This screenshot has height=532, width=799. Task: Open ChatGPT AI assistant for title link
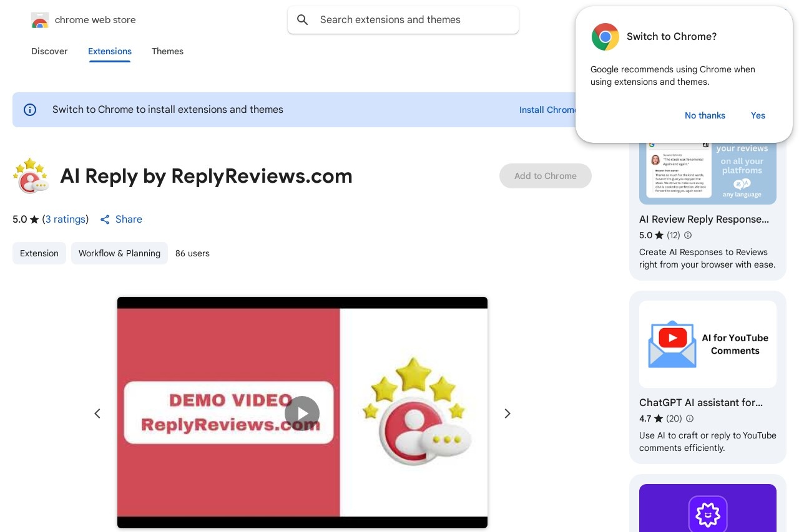point(701,403)
